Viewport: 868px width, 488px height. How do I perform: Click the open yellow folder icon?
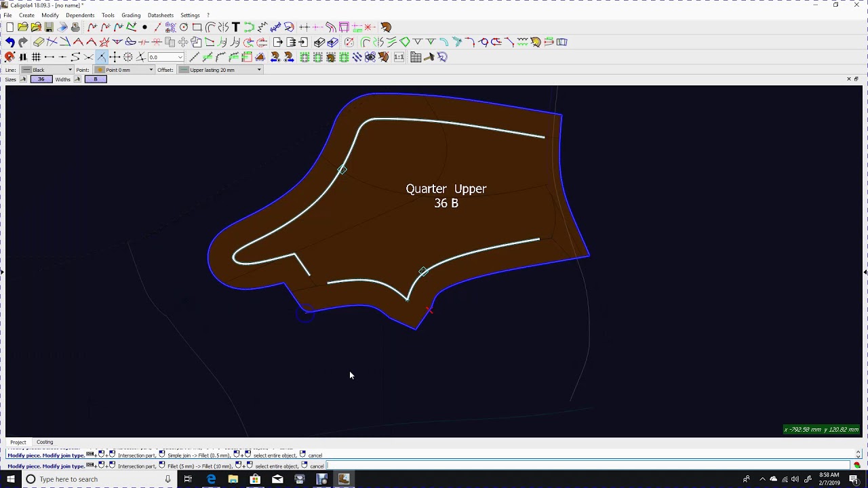pyautogui.click(x=22, y=27)
